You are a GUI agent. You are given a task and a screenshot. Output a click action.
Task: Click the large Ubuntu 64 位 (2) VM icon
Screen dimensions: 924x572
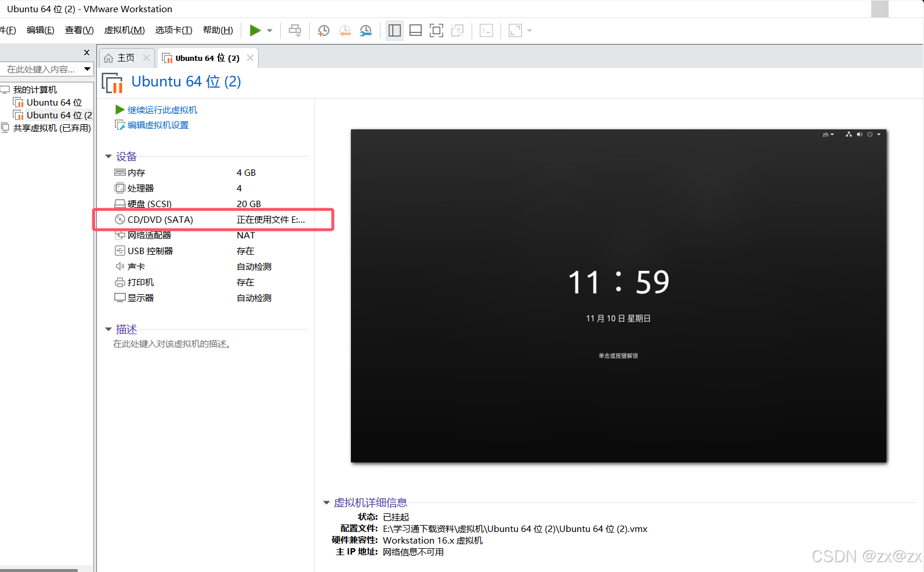click(x=113, y=83)
